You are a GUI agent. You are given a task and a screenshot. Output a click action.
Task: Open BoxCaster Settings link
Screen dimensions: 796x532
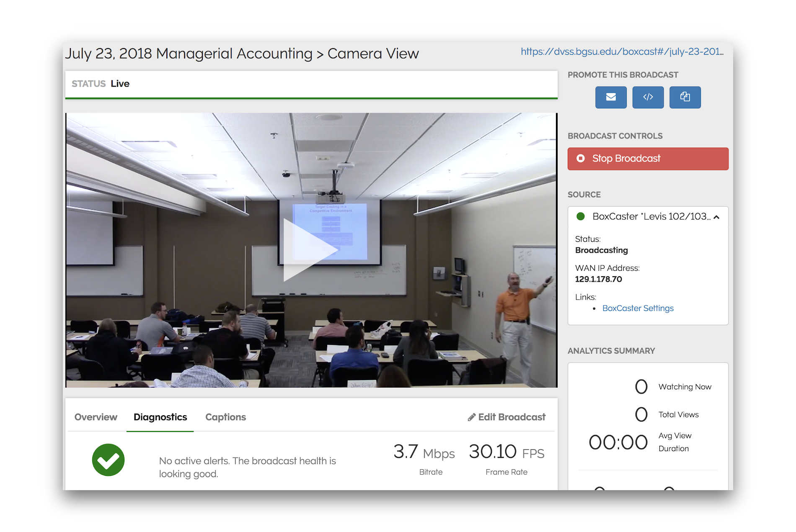(638, 308)
